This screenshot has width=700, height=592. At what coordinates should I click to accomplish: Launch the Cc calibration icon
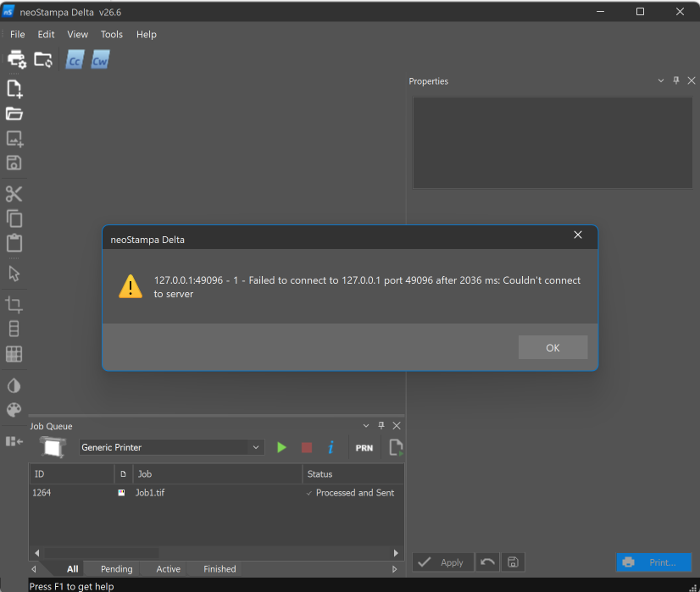tap(75, 60)
